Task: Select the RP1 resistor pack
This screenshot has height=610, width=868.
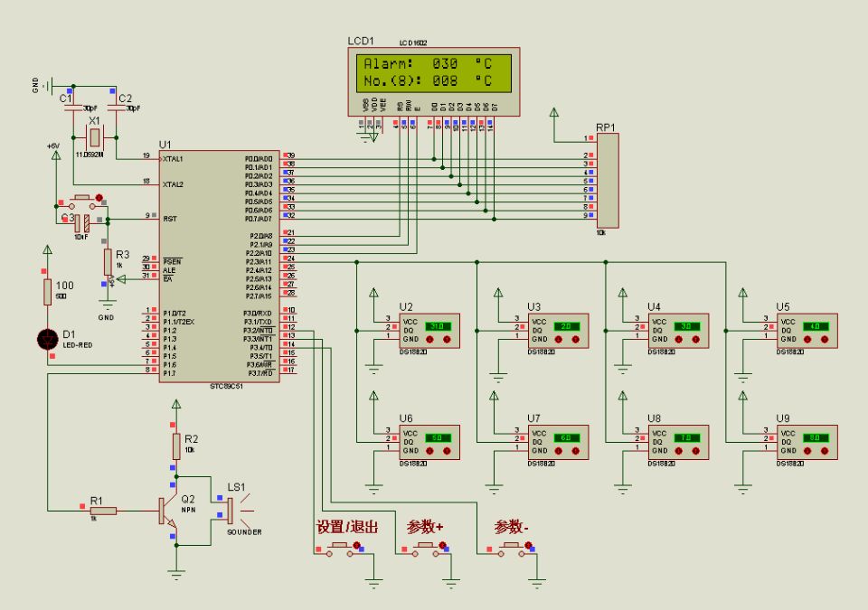Action: tap(608, 181)
